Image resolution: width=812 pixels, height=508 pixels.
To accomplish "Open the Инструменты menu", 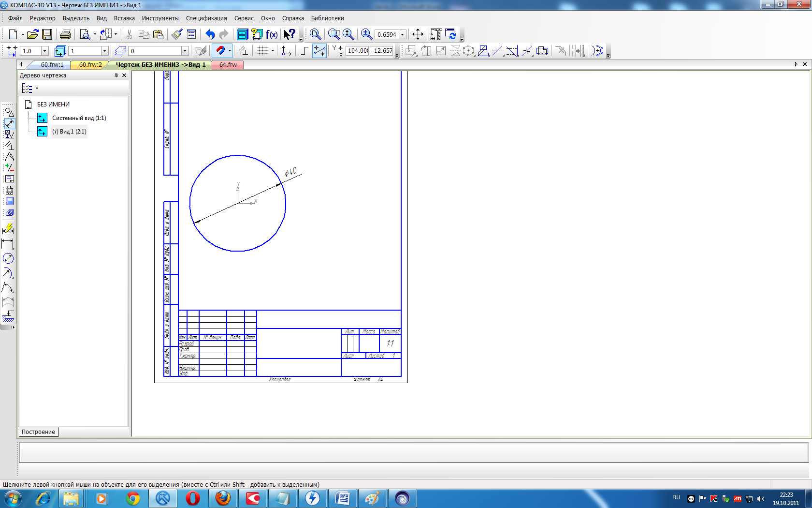I will (x=160, y=18).
